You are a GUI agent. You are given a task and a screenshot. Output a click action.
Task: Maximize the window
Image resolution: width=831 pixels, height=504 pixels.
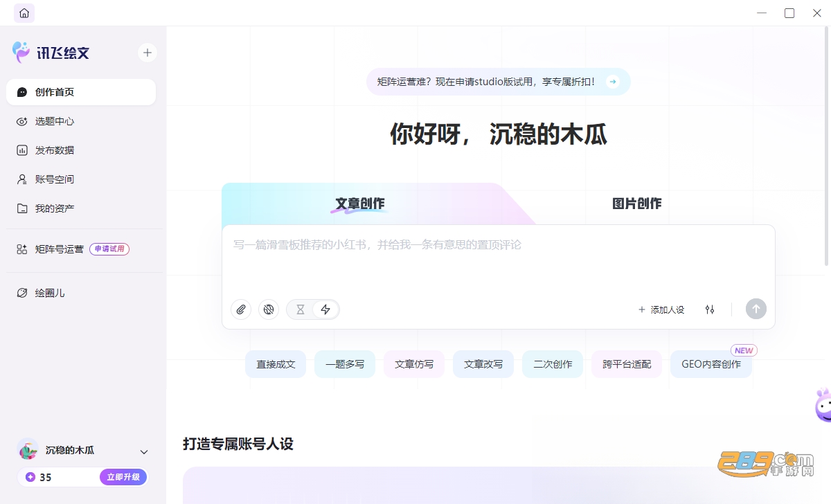[x=789, y=13]
